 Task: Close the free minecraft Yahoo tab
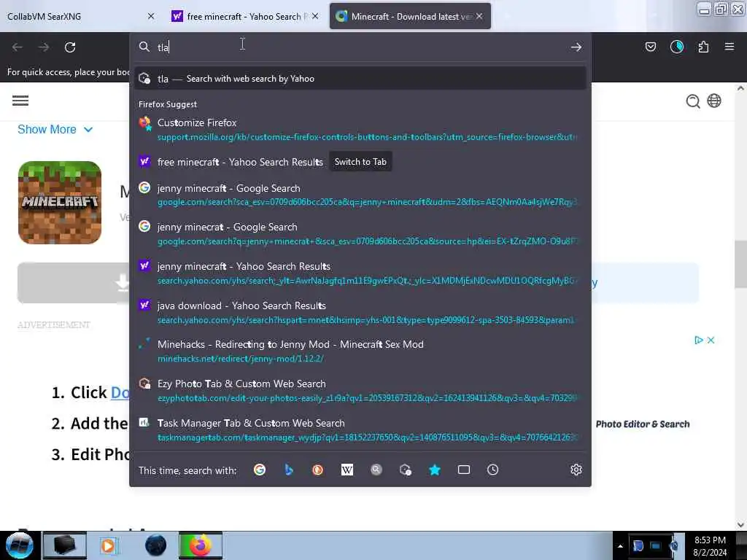(315, 16)
